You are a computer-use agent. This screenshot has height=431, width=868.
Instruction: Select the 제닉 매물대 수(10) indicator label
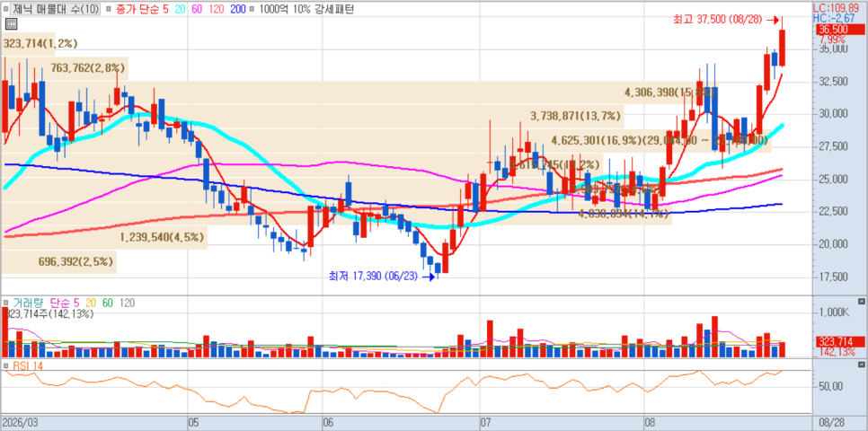pos(57,9)
